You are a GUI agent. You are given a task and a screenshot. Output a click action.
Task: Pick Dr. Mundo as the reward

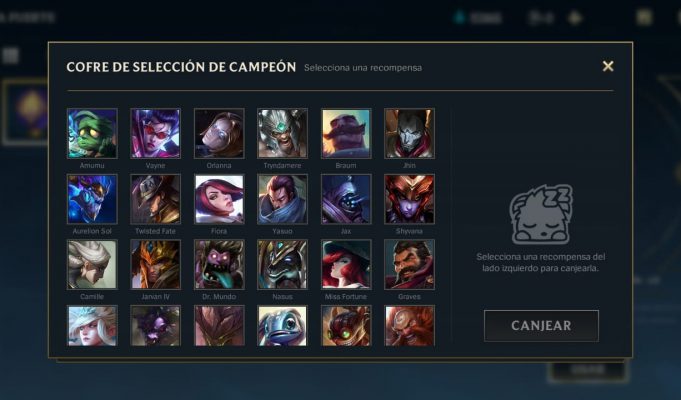(x=219, y=265)
